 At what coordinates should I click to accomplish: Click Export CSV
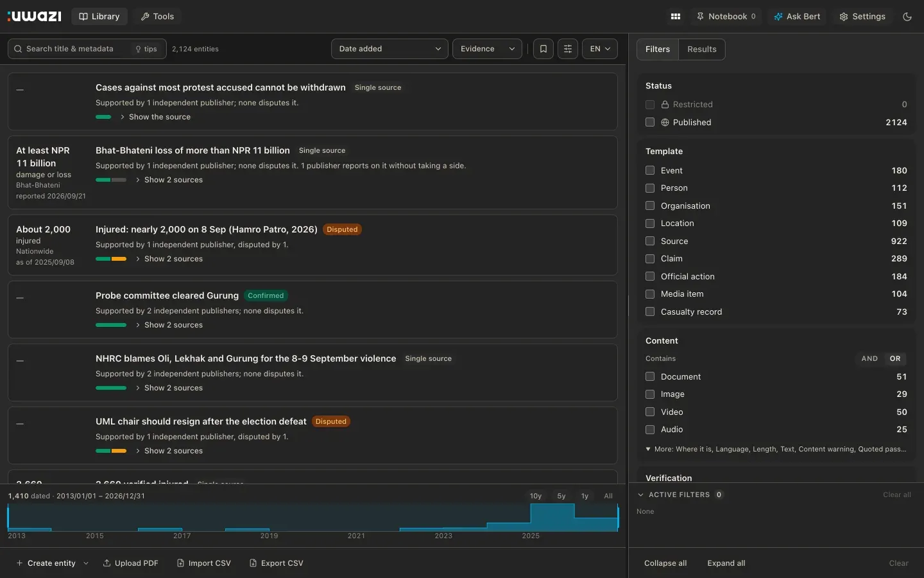tap(276, 563)
